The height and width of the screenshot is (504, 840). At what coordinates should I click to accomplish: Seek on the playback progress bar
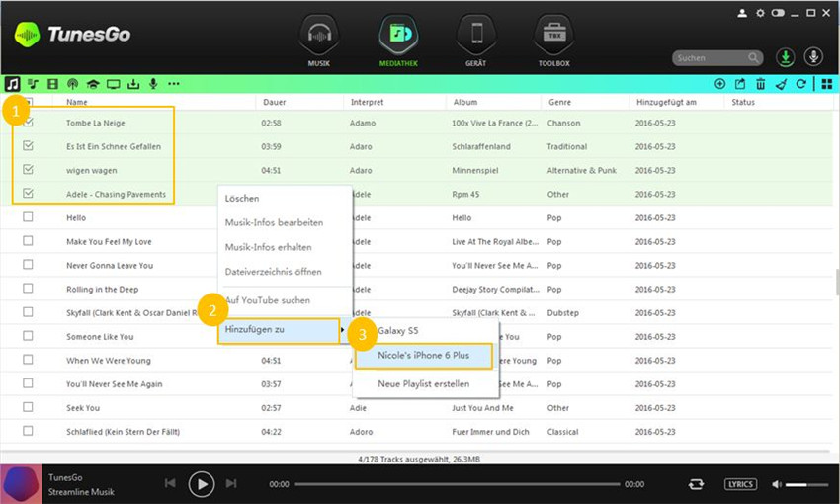point(457,484)
